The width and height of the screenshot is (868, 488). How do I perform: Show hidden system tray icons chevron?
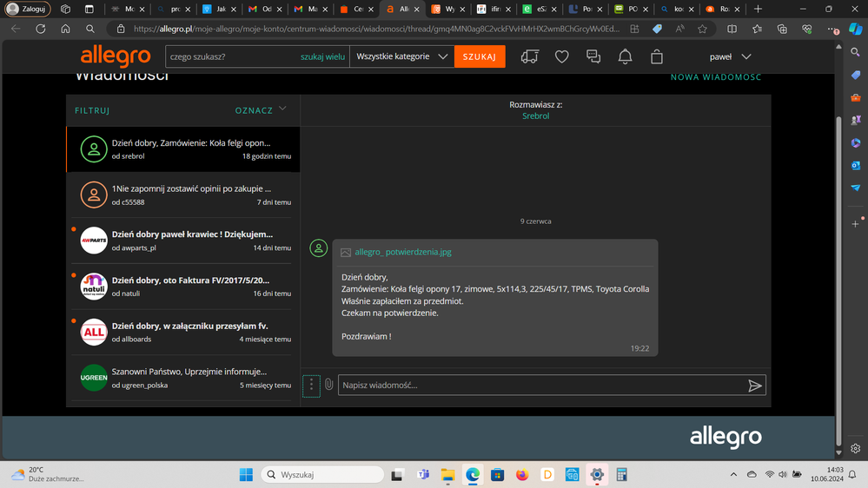point(733,474)
